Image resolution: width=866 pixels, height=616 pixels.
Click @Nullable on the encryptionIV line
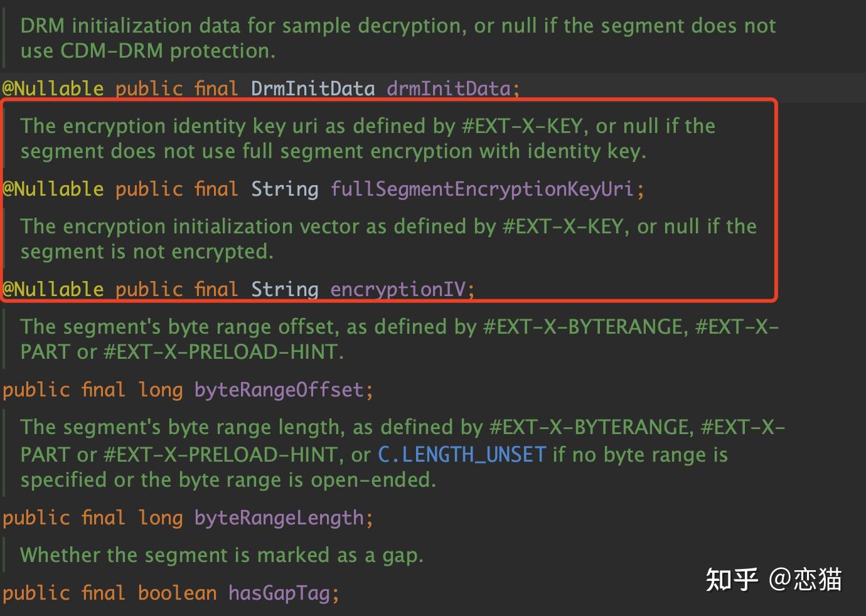(53, 289)
